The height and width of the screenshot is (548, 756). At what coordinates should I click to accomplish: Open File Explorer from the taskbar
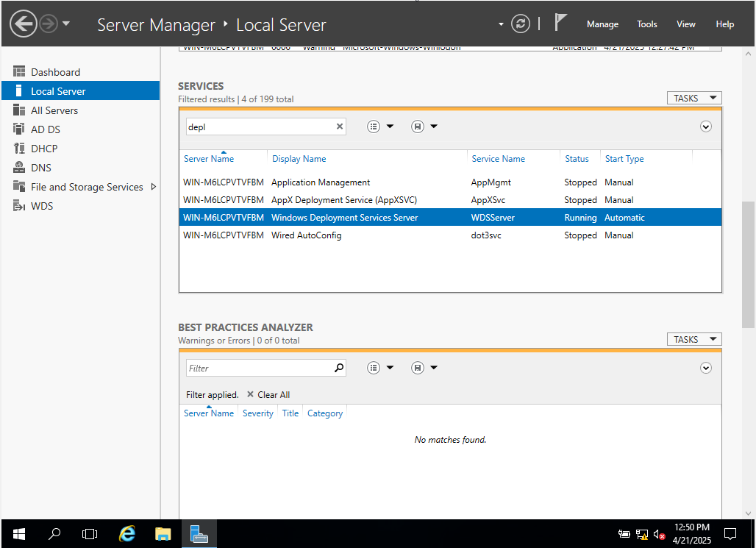163,533
